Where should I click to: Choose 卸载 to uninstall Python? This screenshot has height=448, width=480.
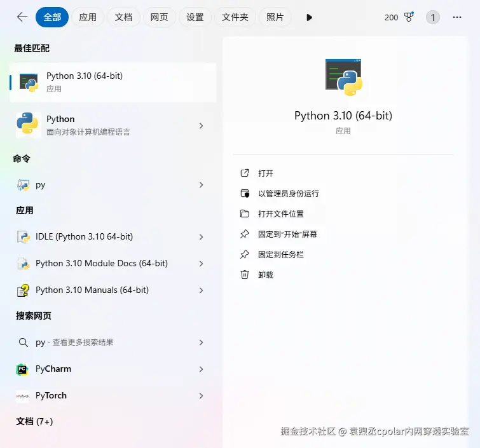point(265,275)
